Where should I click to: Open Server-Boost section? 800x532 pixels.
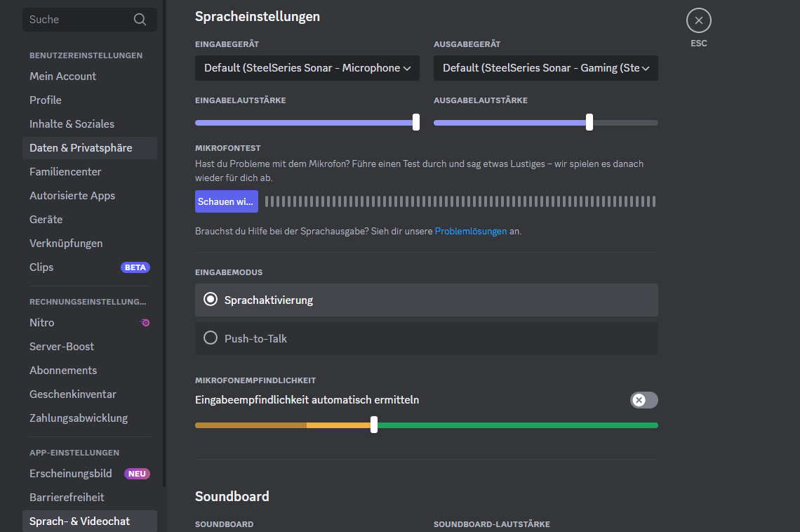(90, 346)
